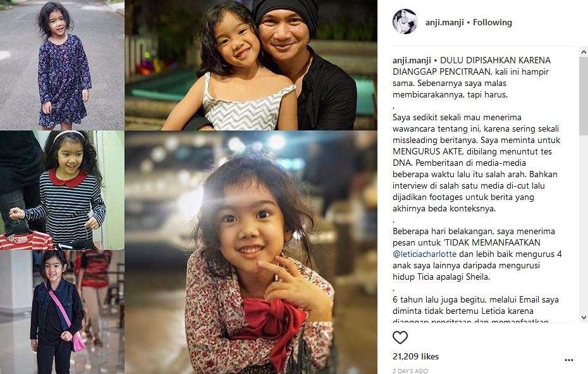Select photo of man with girl smiling
This screenshot has width=588, height=374.
click(251, 65)
